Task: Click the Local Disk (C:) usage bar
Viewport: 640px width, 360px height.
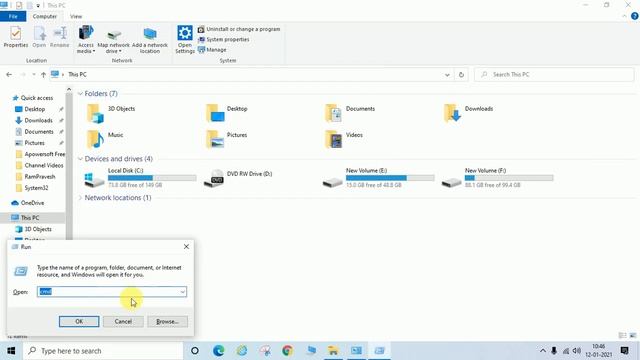Action: pyautogui.click(x=152, y=178)
